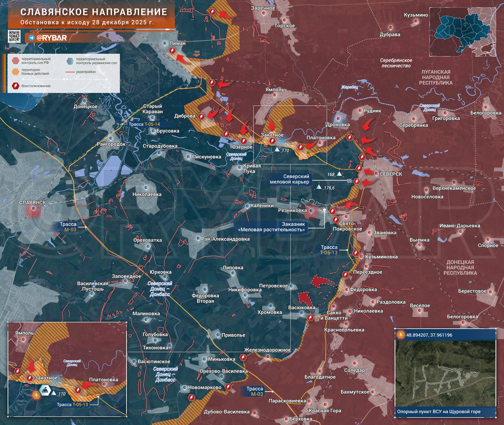Click the 'Северский меловой карьер' label
Screen dimensions: 504x425
pyautogui.click(x=289, y=179)
